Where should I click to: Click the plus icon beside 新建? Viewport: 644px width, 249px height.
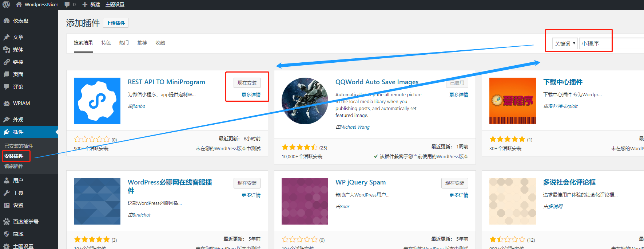tap(85, 5)
